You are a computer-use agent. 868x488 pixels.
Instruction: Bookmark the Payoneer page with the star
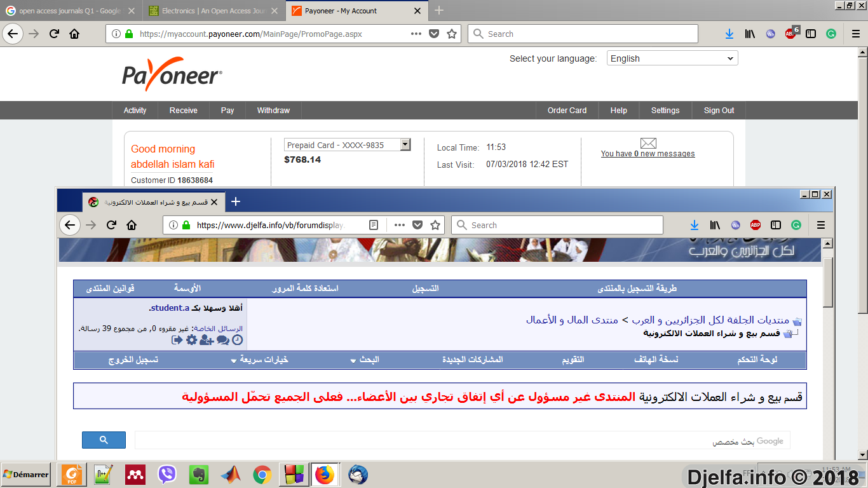click(452, 34)
